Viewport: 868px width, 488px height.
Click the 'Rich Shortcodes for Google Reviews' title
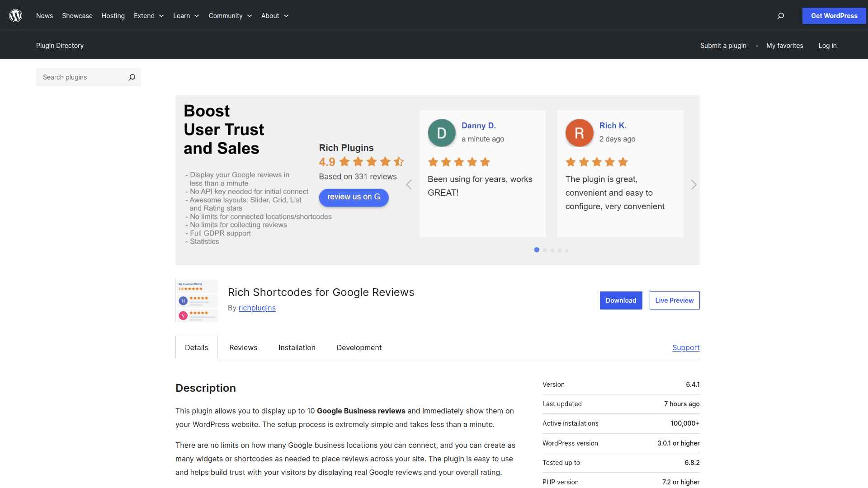[x=321, y=292]
